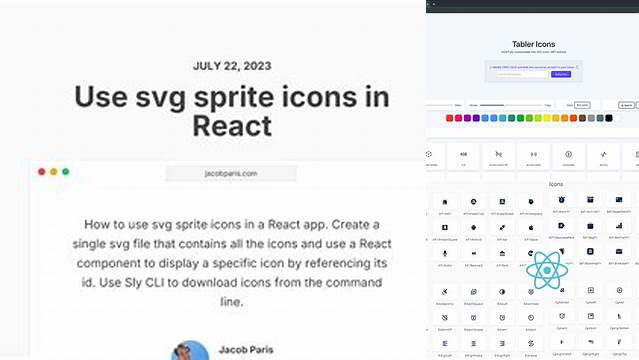Adjust the stroke width slider
The image size is (639, 360).
coord(510,105)
